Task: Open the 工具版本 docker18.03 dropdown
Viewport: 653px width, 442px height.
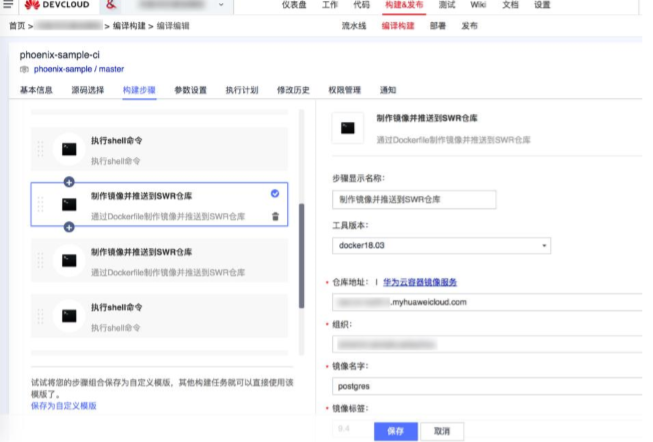Action: pyautogui.click(x=441, y=245)
